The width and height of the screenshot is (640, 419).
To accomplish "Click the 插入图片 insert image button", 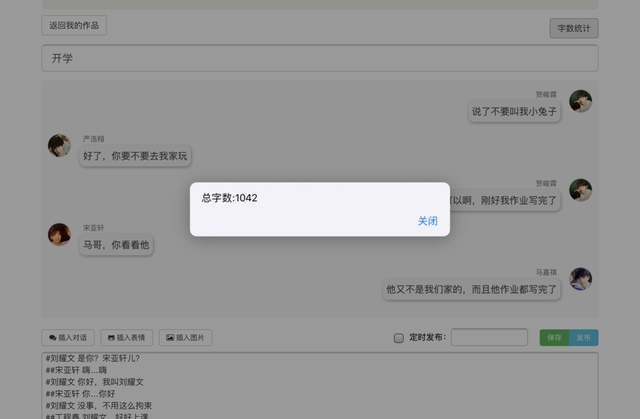I will pos(185,338).
